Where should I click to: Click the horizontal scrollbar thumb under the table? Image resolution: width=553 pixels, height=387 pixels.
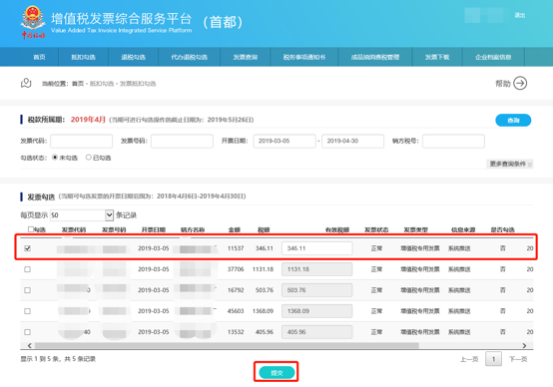pos(226,345)
